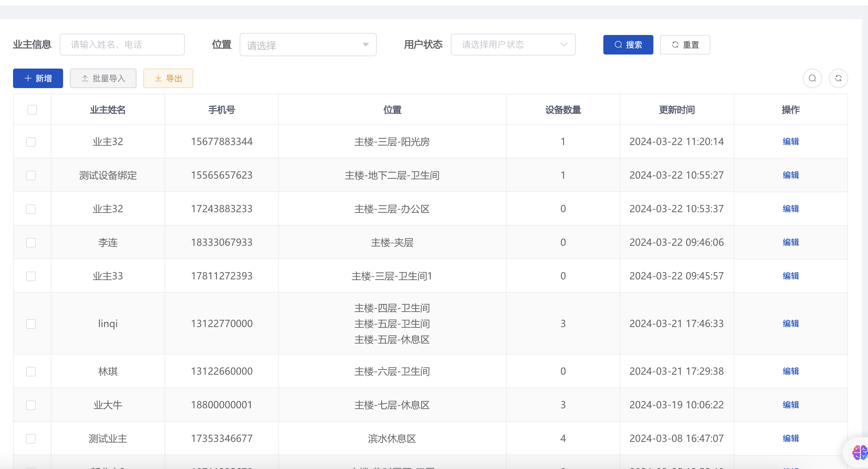
Task: Click the 手机号 column header
Action: (221, 110)
